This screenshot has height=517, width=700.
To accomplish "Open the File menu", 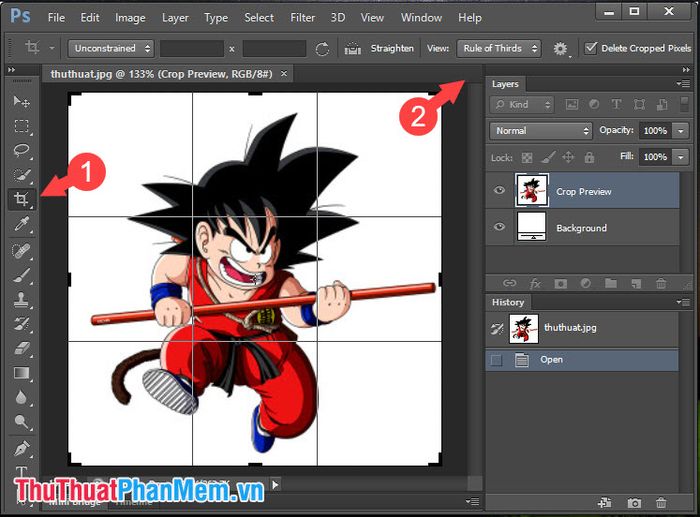I will tap(56, 18).
